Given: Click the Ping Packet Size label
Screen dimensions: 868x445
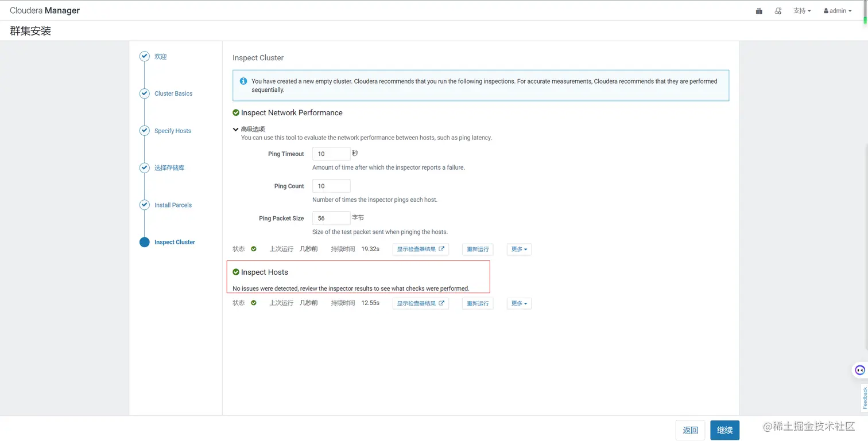Looking at the screenshot, I should (x=281, y=218).
